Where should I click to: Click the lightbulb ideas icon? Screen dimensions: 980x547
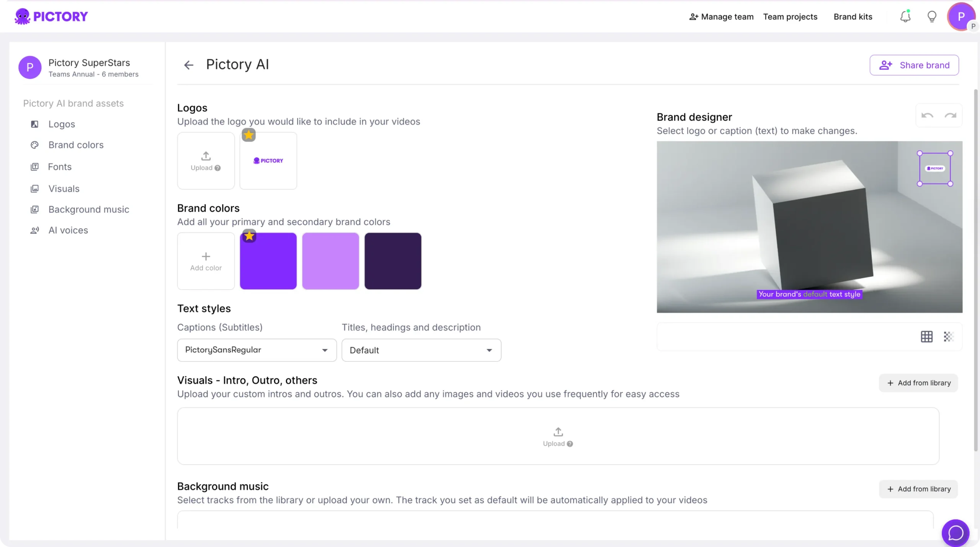pyautogui.click(x=932, y=17)
